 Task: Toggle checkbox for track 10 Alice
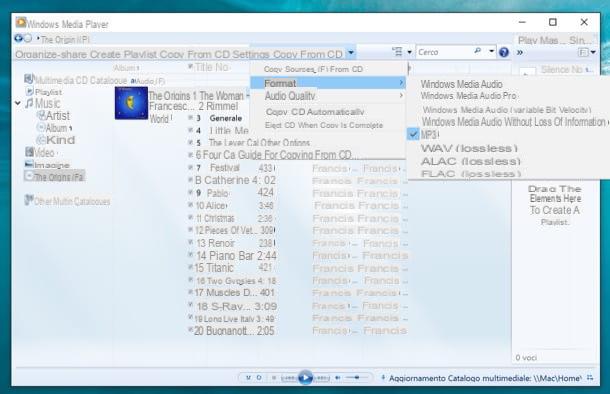[191, 205]
